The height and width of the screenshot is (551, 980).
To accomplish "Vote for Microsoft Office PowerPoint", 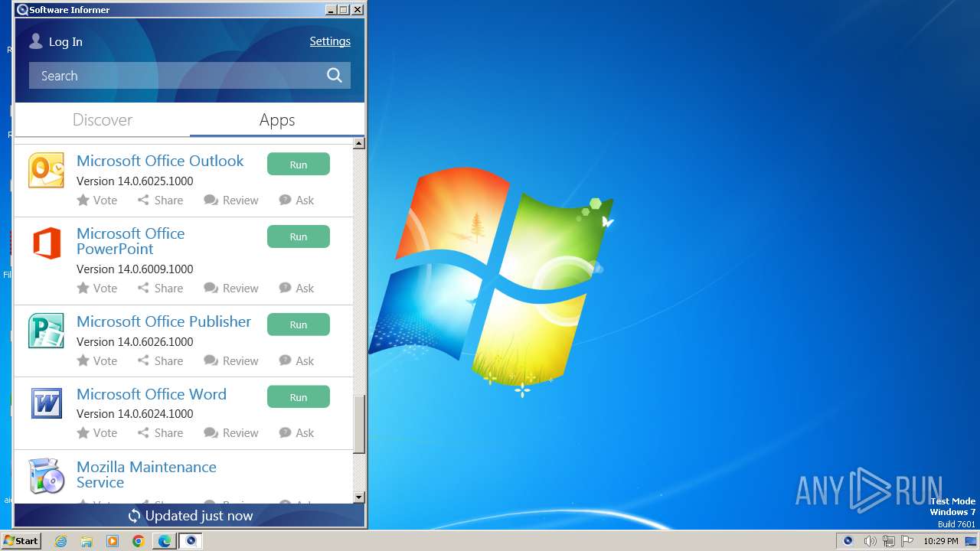I will [97, 288].
